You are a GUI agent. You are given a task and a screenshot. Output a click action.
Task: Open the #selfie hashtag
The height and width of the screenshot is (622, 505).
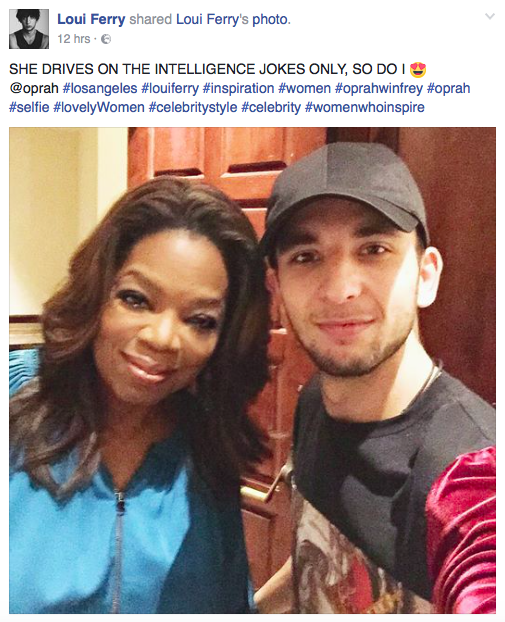(29, 107)
